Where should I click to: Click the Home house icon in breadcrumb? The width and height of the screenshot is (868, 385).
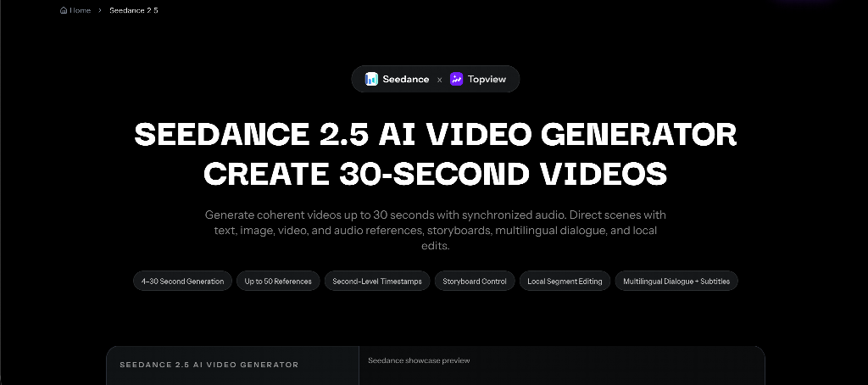pyautogui.click(x=64, y=10)
